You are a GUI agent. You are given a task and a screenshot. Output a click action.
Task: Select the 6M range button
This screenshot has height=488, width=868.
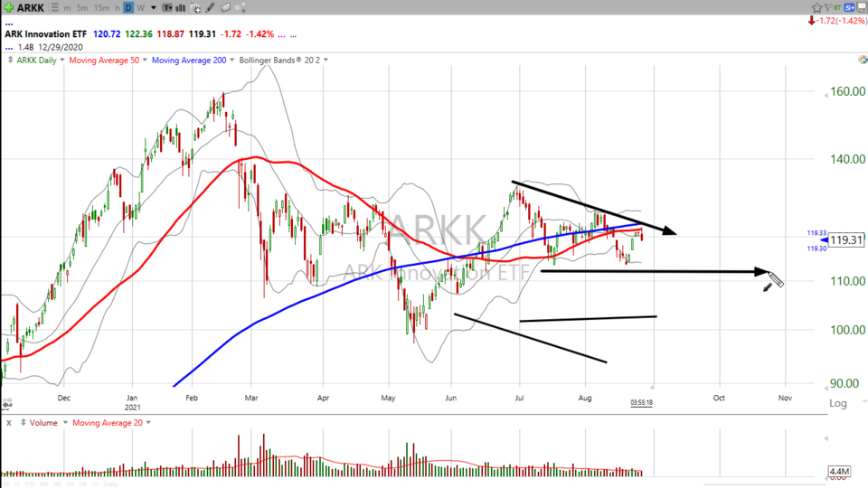pos(43,484)
